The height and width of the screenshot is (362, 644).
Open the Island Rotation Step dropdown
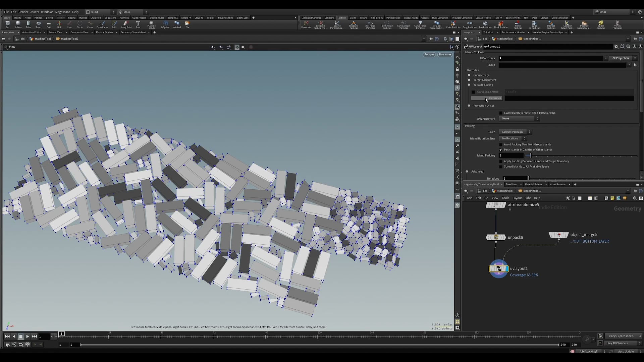513,138
